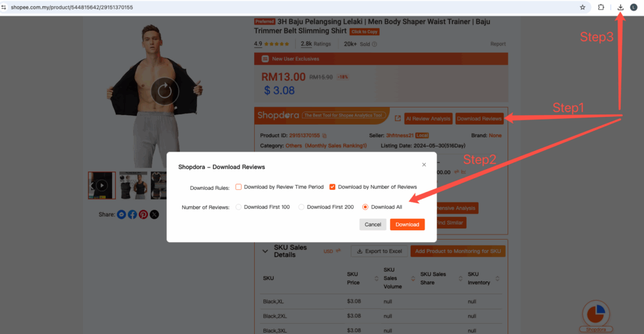Select the Download First 200 option
The height and width of the screenshot is (334, 644).
[301, 207]
